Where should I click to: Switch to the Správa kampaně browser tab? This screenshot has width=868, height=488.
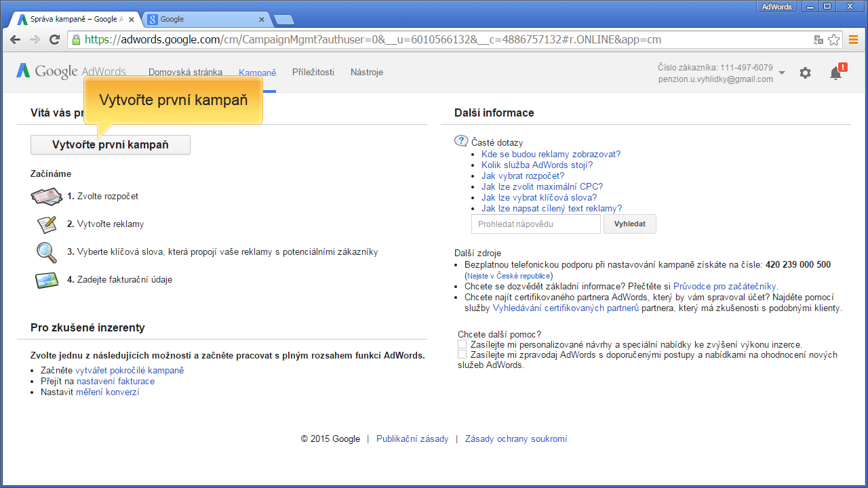tap(75, 19)
